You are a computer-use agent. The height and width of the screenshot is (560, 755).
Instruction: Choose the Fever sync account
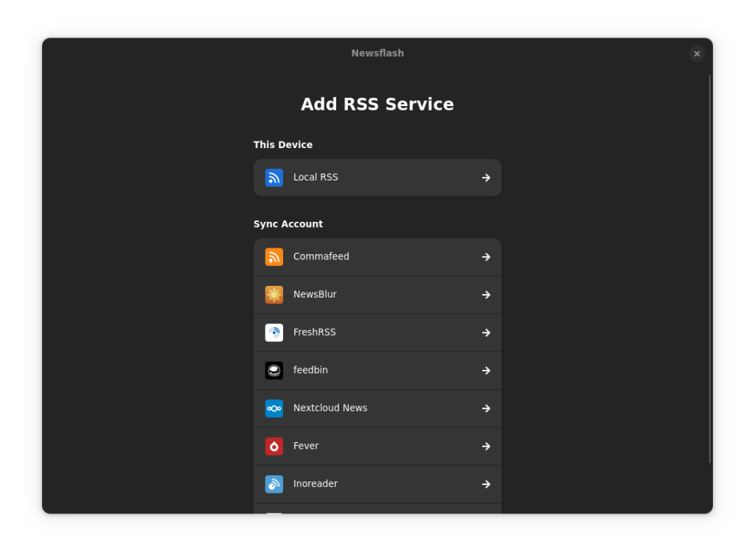pos(377,446)
